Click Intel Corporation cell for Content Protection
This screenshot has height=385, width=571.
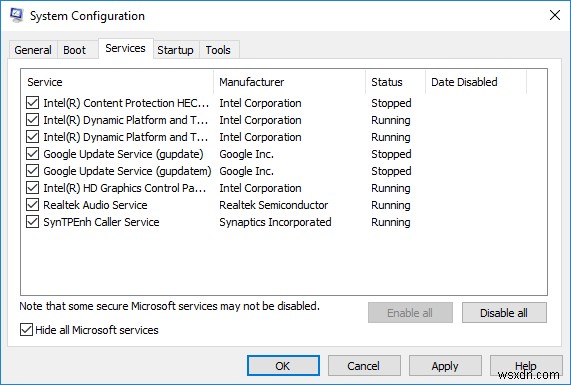(x=260, y=103)
